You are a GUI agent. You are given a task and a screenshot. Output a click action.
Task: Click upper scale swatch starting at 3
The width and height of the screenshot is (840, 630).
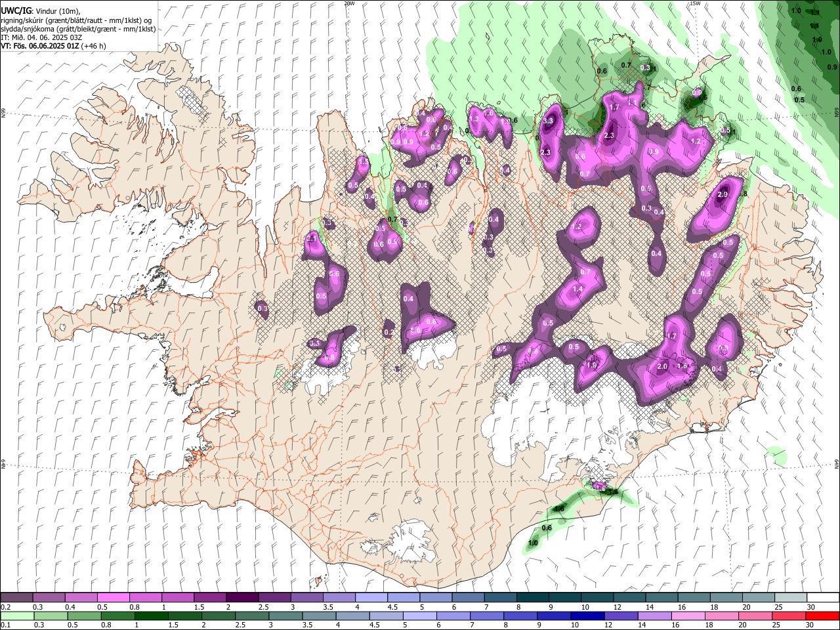click(307, 598)
